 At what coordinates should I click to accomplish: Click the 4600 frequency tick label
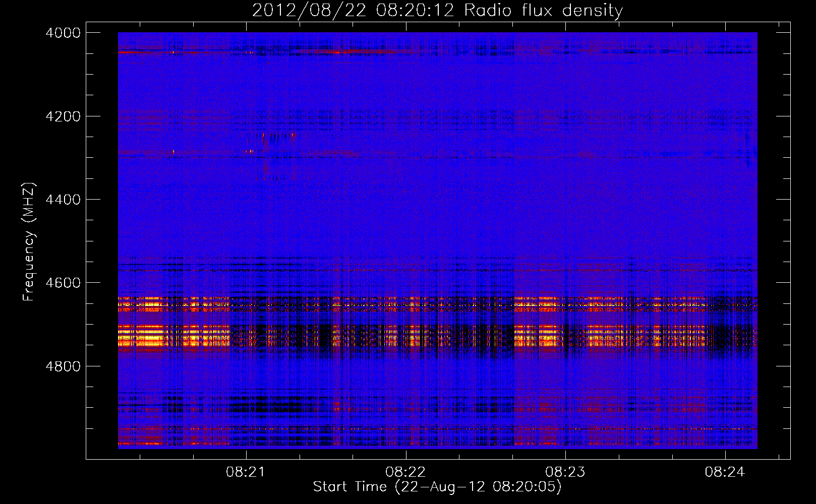point(63,283)
